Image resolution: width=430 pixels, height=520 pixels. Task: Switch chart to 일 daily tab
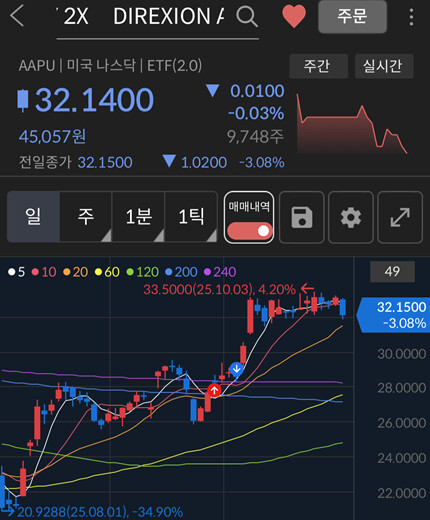point(33,216)
